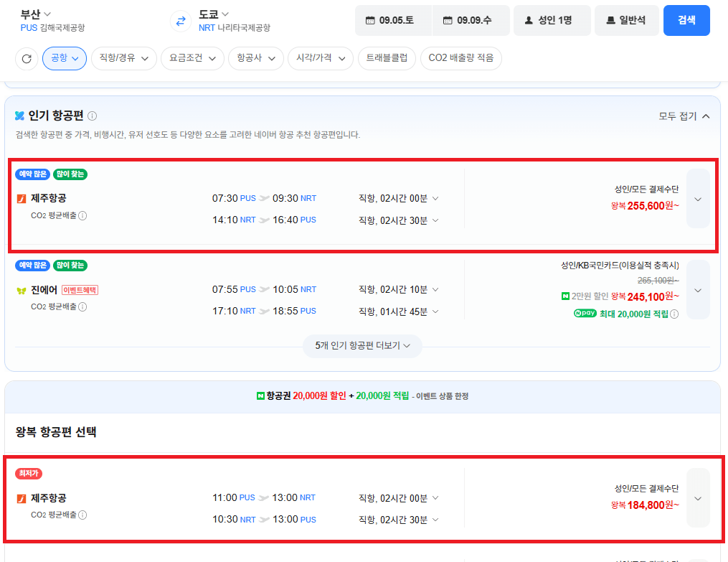Change passenger count 성인 1명
This screenshot has width=728, height=562.
[552, 20]
